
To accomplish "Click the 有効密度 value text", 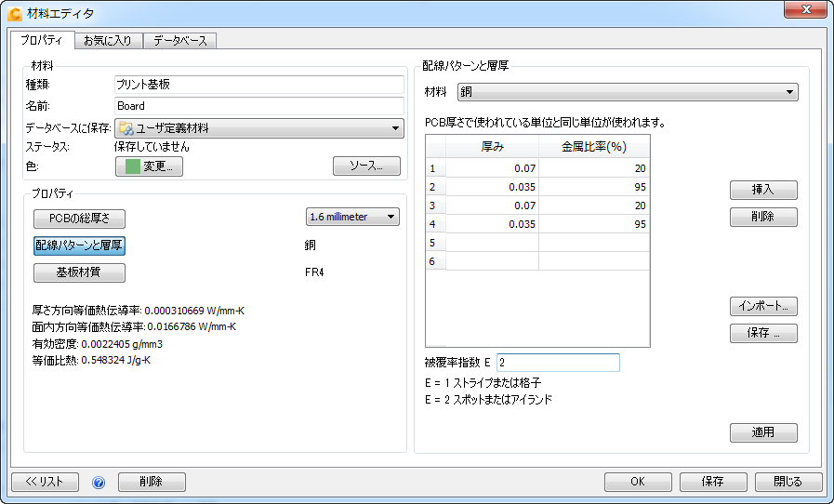I will click(x=122, y=344).
